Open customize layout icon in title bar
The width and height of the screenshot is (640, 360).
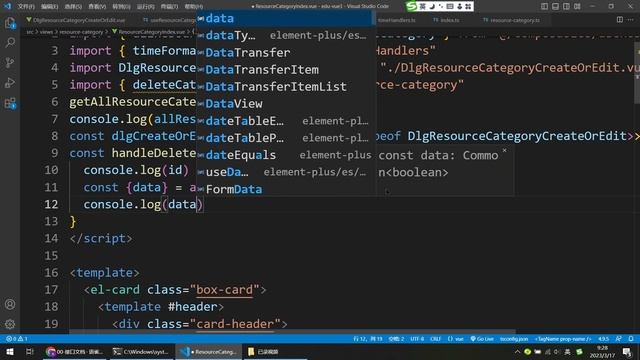577,6
